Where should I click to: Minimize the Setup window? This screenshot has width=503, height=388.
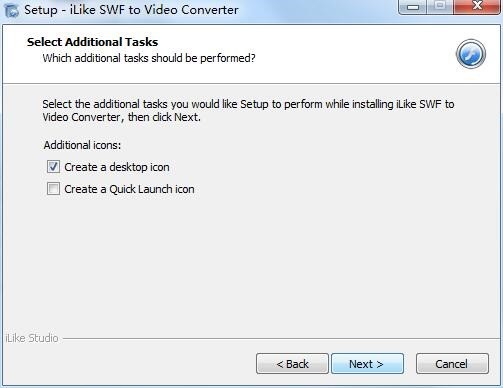[413, 7]
